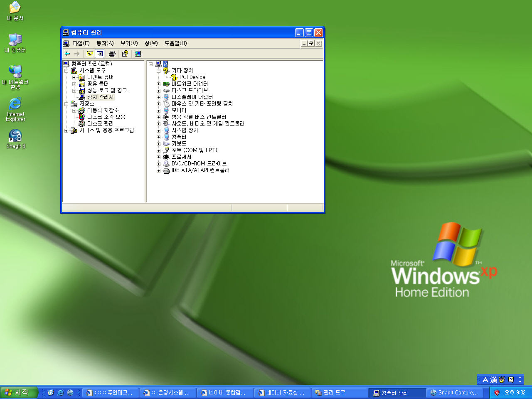Click the console icon left of 파일 menu
The image size is (532, 399).
point(66,43)
